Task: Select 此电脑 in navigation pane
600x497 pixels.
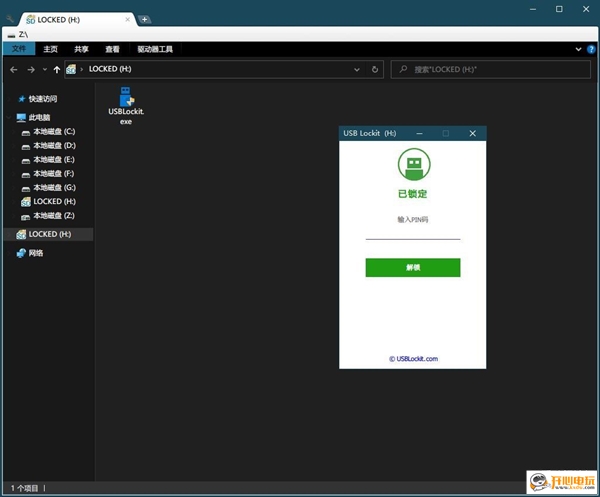Action: pyautogui.click(x=39, y=117)
